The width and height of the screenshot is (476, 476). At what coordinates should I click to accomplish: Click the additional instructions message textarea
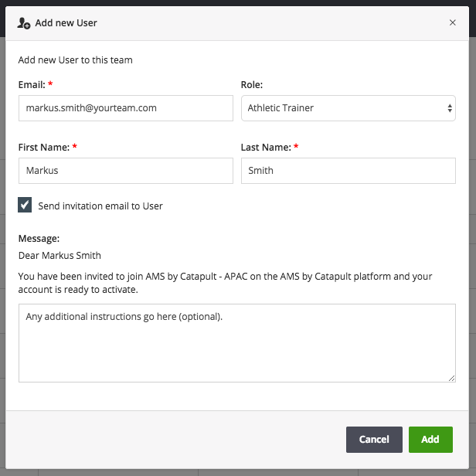[x=236, y=343]
